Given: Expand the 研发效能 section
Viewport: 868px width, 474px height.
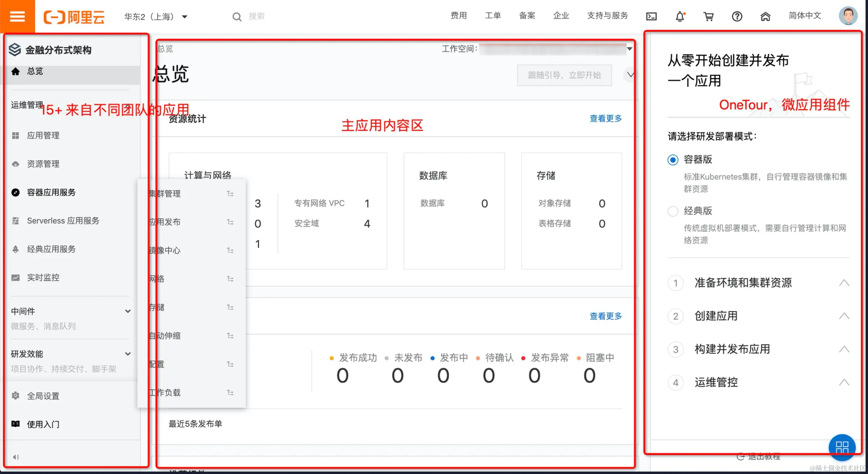Looking at the screenshot, I should pyautogui.click(x=128, y=354).
